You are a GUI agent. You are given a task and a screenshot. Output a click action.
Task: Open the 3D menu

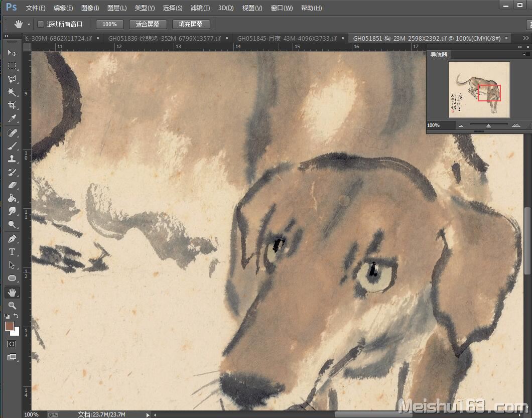point(226,8)
